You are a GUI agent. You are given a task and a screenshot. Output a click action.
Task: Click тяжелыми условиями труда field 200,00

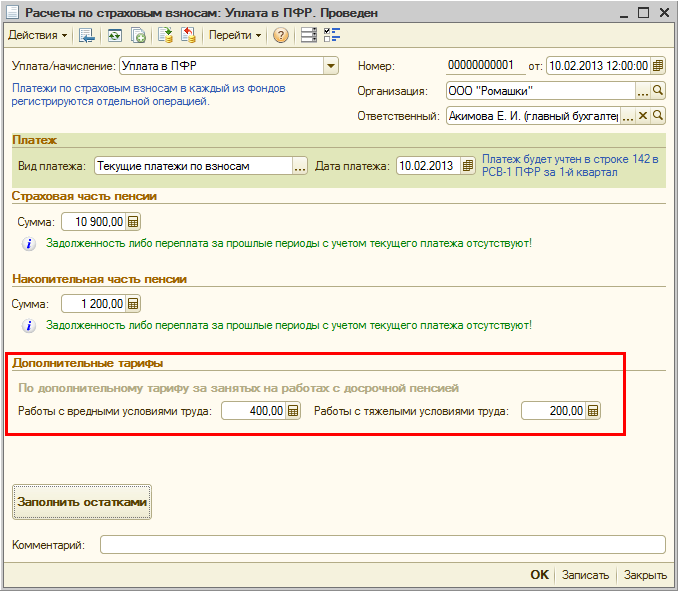pyautogui.click(x=554, y=411)
